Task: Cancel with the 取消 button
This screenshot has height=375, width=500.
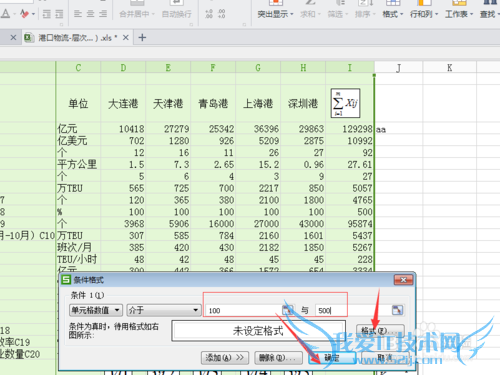Action: pyautogui.click(x=386, y=358)
